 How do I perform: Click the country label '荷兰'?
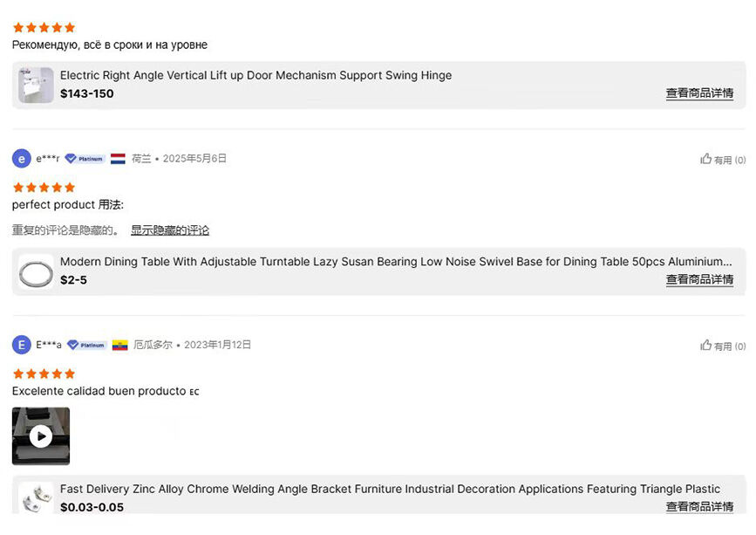(141, 158)
